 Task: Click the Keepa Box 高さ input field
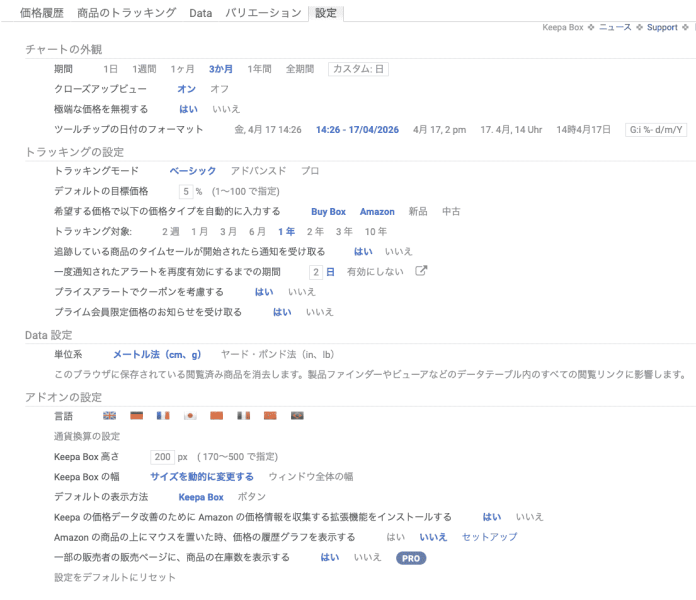point(163,457)
